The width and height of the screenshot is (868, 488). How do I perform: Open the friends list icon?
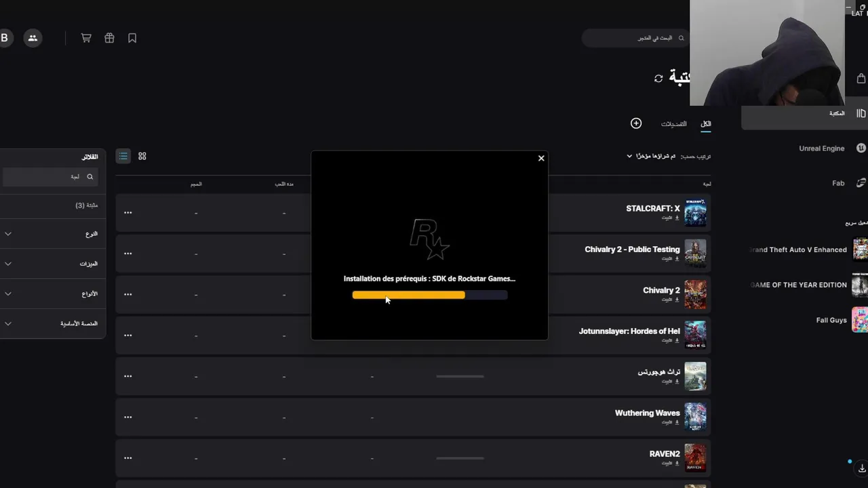point(33,38)
